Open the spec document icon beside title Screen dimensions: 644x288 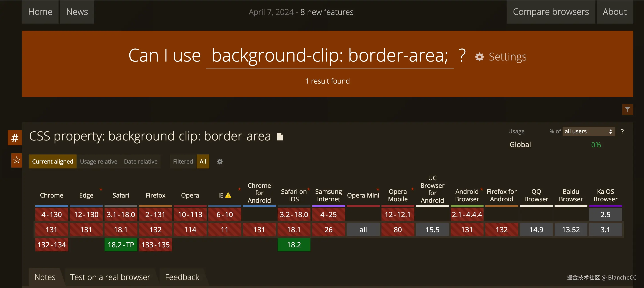tap(280, 137)
